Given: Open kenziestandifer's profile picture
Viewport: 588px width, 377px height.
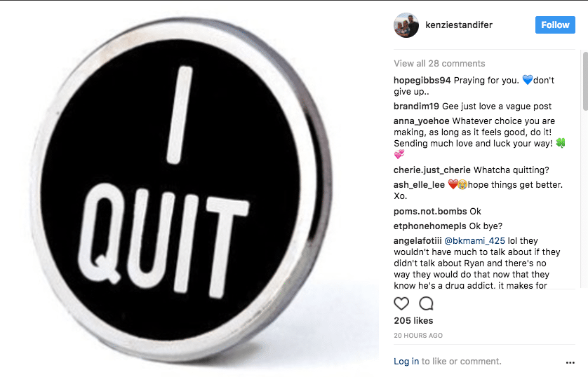Looking at the screenshot, I should [406, 25].
